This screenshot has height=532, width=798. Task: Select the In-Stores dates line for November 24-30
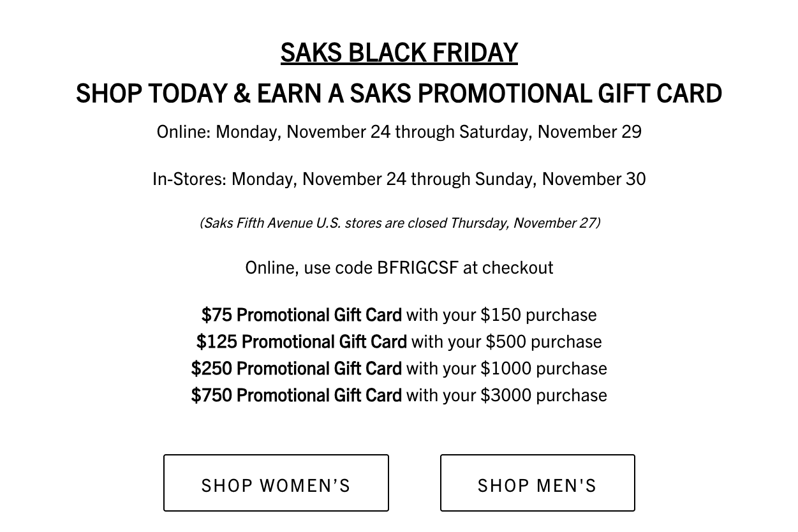click(399, 179)
